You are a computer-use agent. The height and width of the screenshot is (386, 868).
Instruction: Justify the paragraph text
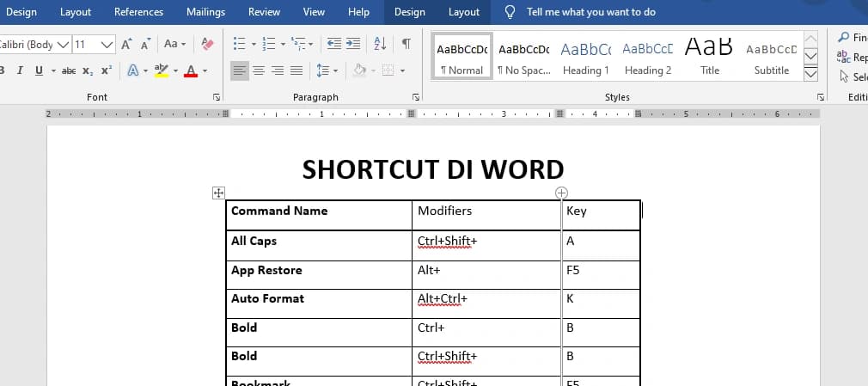296,70
